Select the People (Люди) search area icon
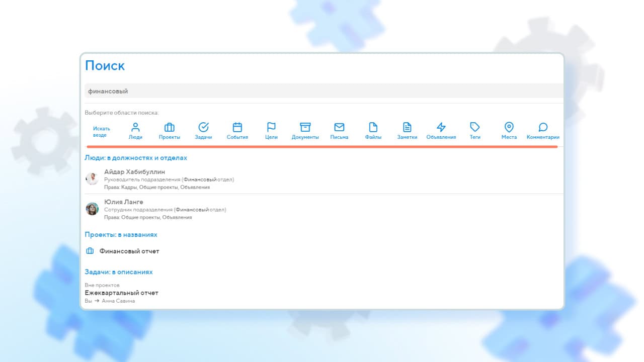The width and height of the screenshot is (644, 362). 135,127
